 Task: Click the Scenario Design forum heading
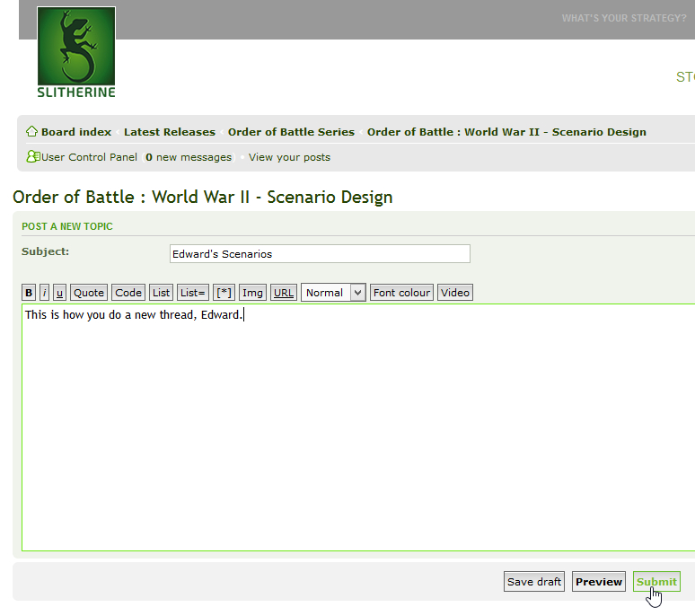[x=203, y=197]
